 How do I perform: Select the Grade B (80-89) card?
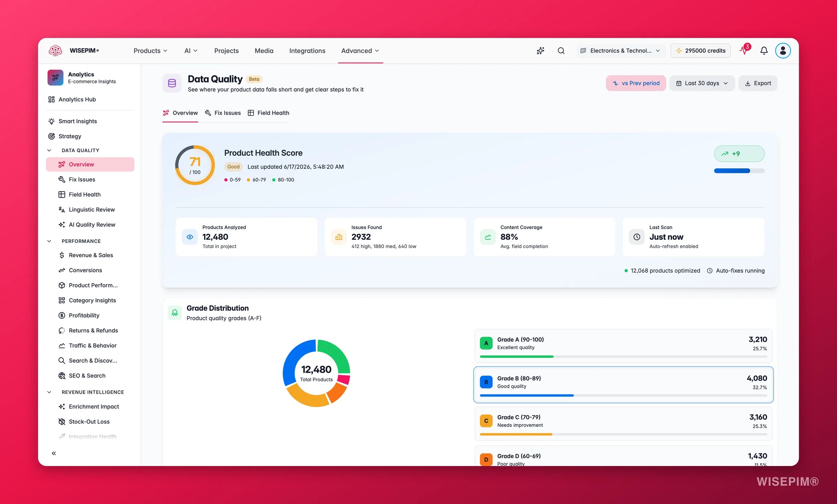624,385
